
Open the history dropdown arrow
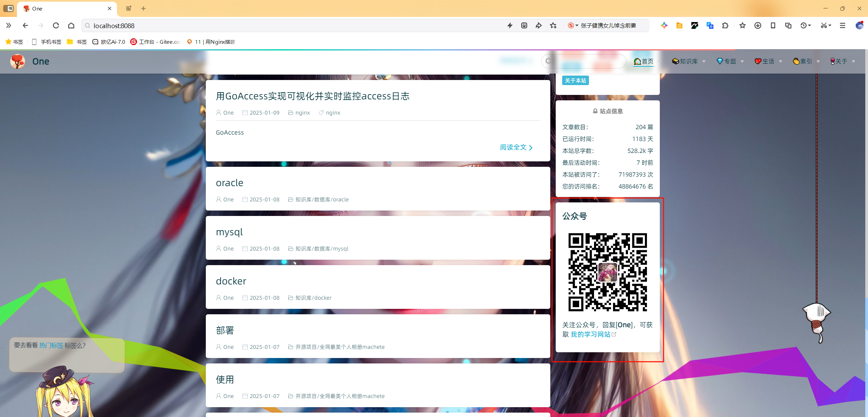point(810,25)
